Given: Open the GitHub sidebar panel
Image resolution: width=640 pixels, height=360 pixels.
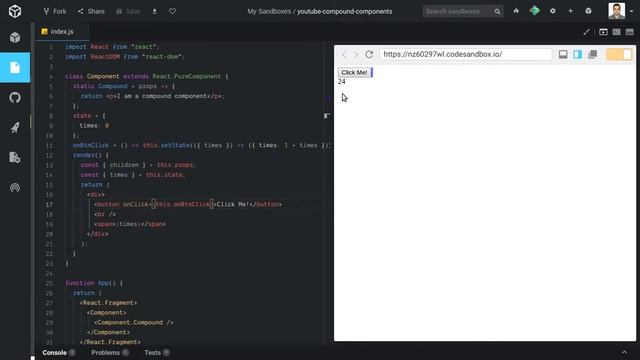Looking at the screenshot, I should pyautogui.click(x=15, y=98).
